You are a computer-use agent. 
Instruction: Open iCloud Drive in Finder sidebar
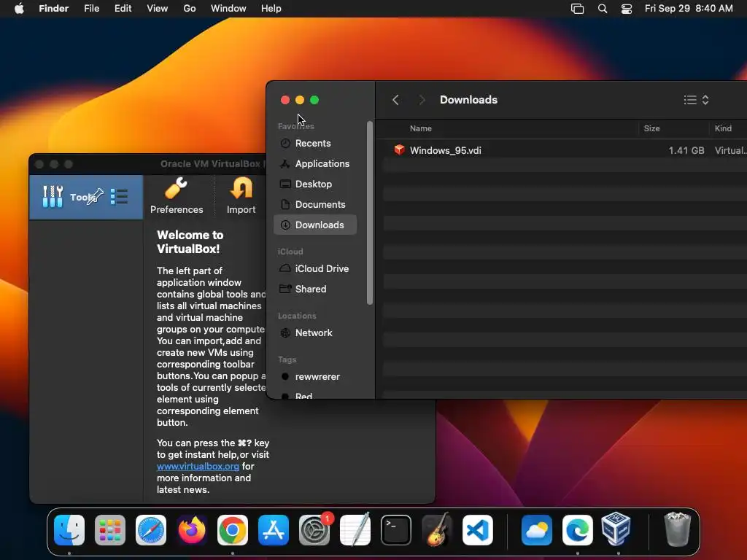[x=315, y=268]
